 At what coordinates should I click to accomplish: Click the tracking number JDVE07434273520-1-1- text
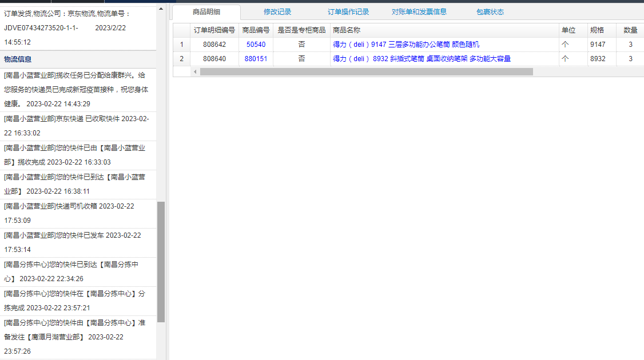41,28
